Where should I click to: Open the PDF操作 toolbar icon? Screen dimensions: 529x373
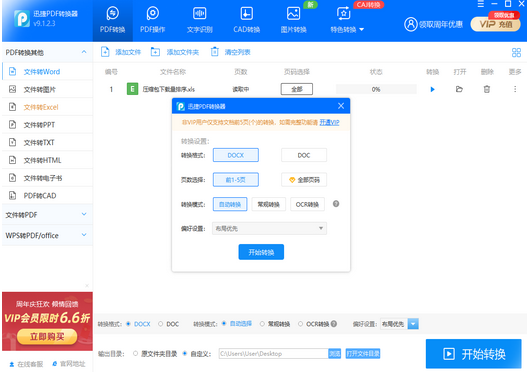click(x=152, y=20)
